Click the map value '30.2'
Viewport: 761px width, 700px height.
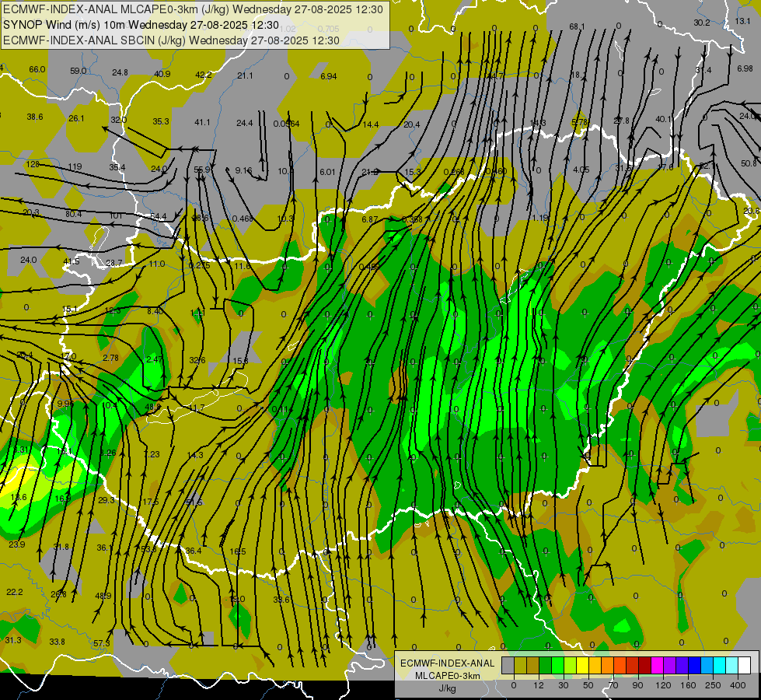[702, 23]
